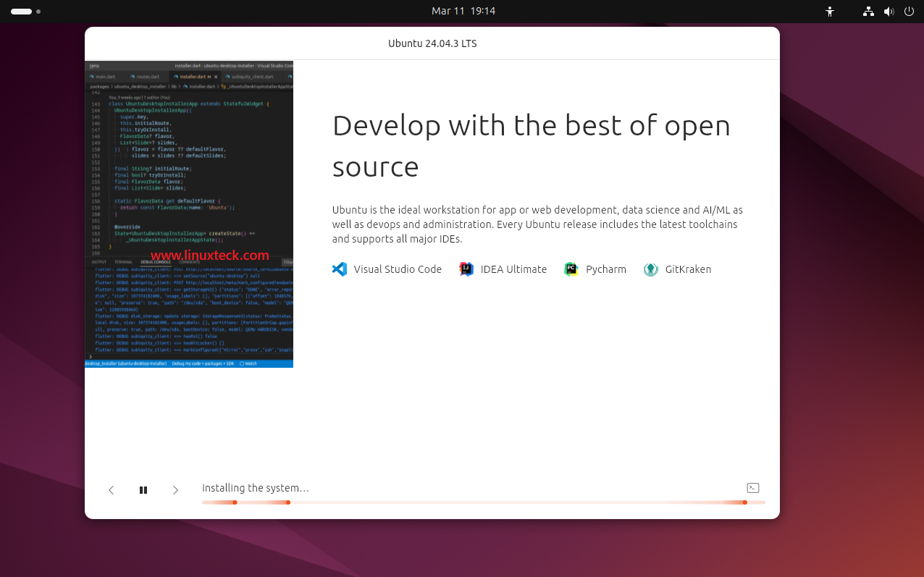This screenshot has width=924, height=577.
Task: Pause the installer slideshow
Action: click(x=143, y=489)
